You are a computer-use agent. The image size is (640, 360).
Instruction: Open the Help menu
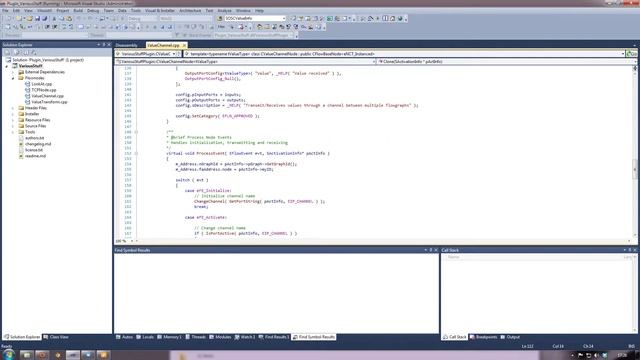tap(259, 11)
